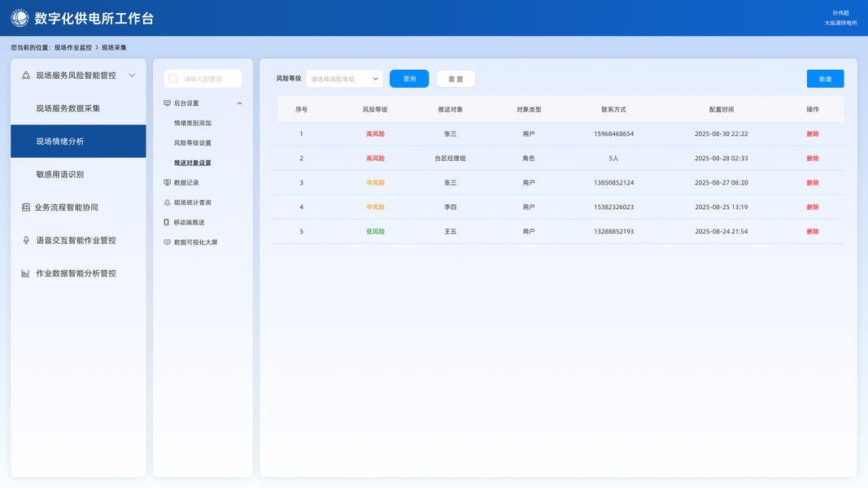Delete row 4 李四
This screenshot has height=488, width=868.
coord(813,207)
